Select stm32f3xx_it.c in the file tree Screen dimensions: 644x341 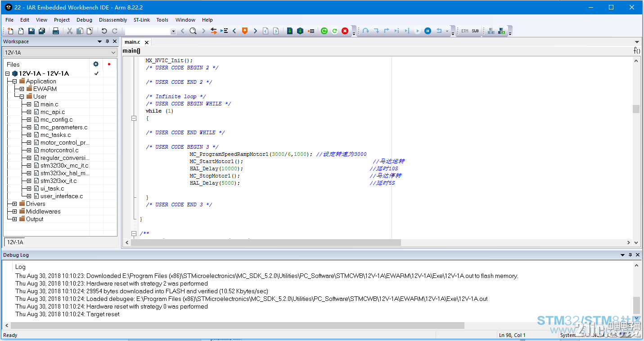tap(59, 181)
